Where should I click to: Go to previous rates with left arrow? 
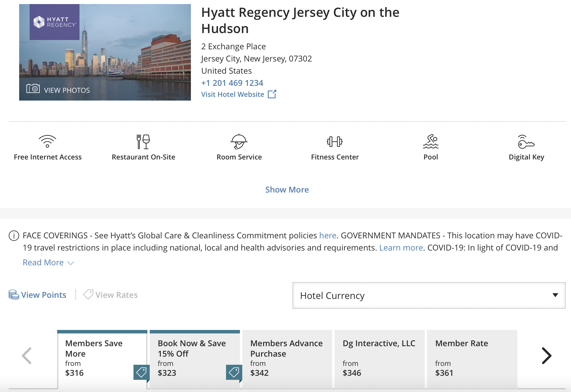pyautogui.click(x=27, y=356)
